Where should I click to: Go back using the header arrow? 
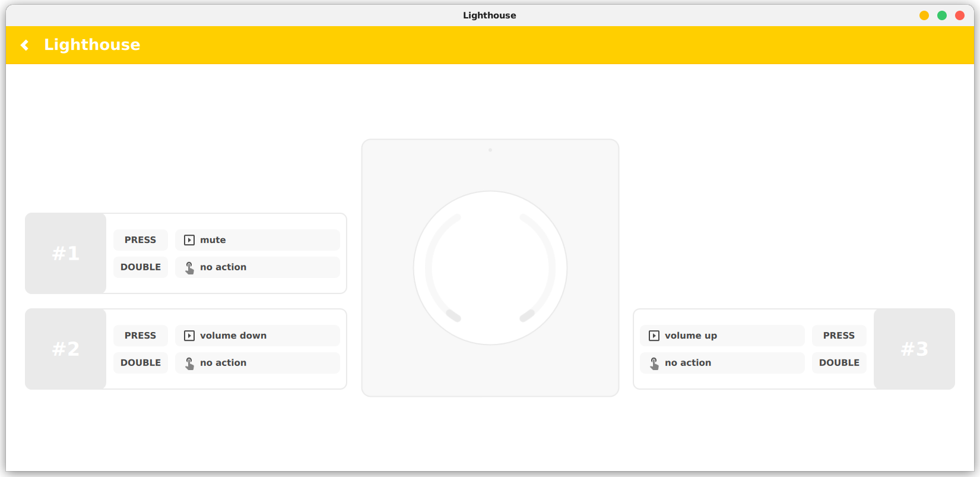click(24, 45)
